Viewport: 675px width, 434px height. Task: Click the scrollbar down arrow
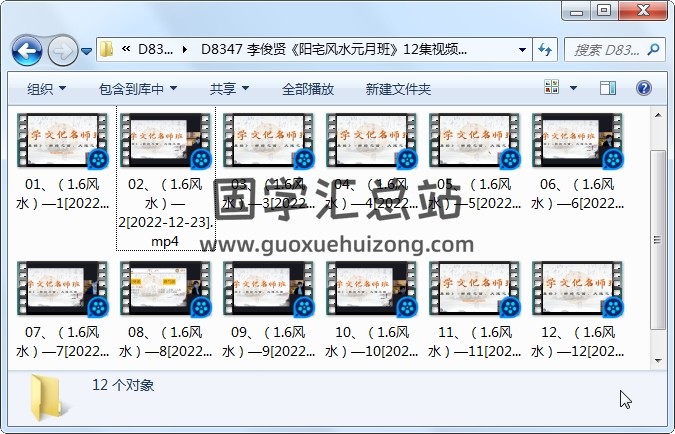pyautogui.click(x=658, y=360)
